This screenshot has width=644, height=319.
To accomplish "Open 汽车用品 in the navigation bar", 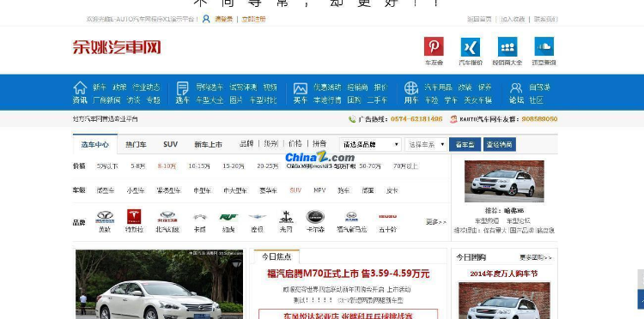I will pyautogui.click(x=438, y=87).
